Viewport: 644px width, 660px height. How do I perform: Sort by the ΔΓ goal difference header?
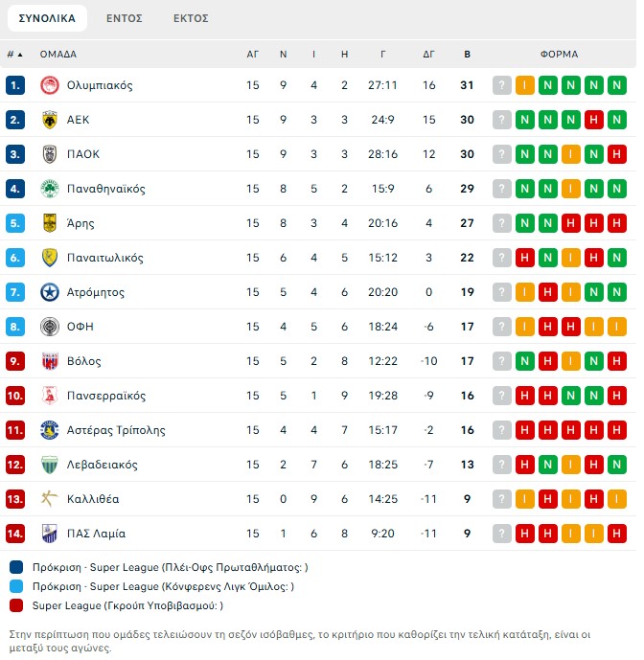click(428, 55)
